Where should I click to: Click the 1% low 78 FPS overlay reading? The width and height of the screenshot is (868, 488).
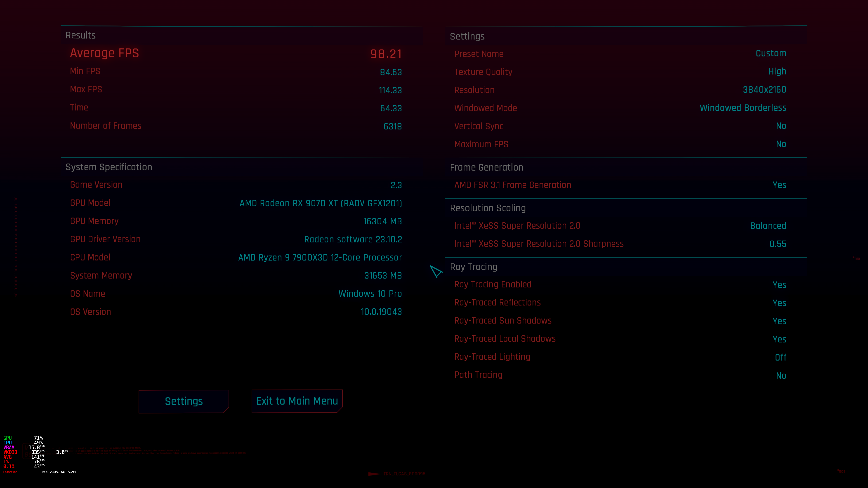(24, 462)
